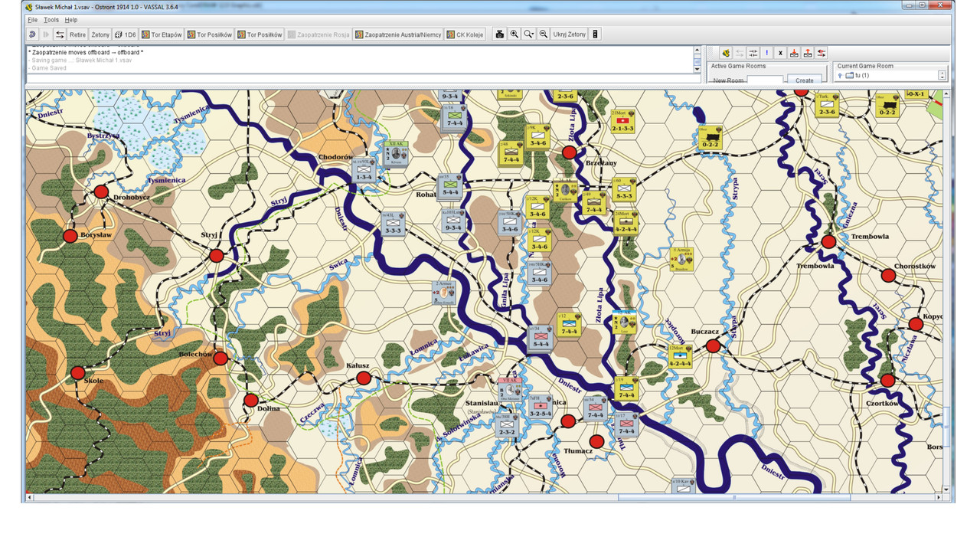Screen dimensions: 980x550
Task: Click the Buczacz city red marker
Action: click(x=713, y=346)
